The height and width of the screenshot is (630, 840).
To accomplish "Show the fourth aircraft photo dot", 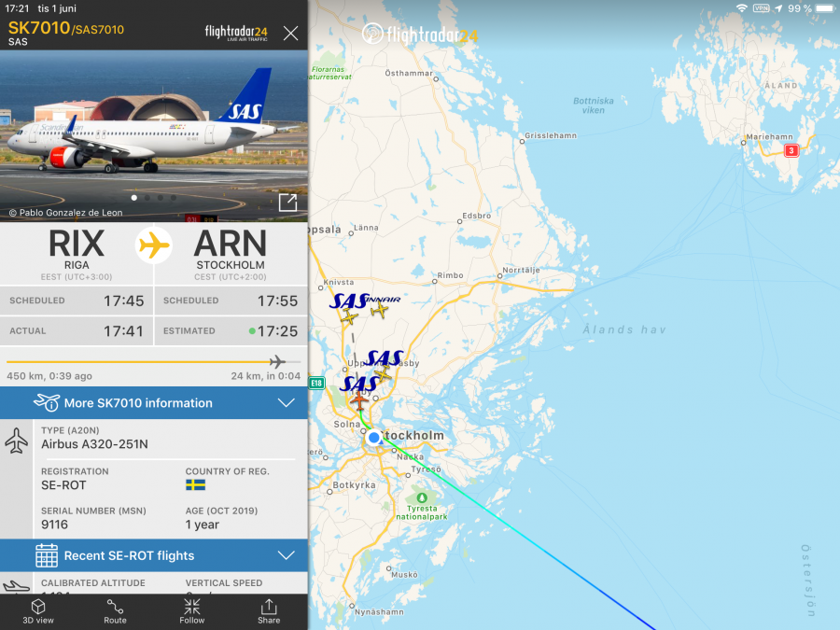I will pos(173,198).
